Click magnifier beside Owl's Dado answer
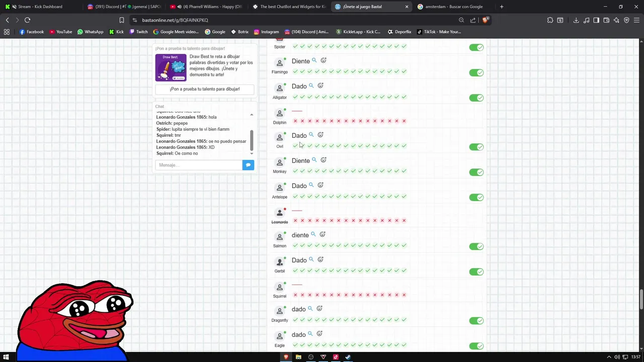644x362 pixels. [x=311, y=135]
